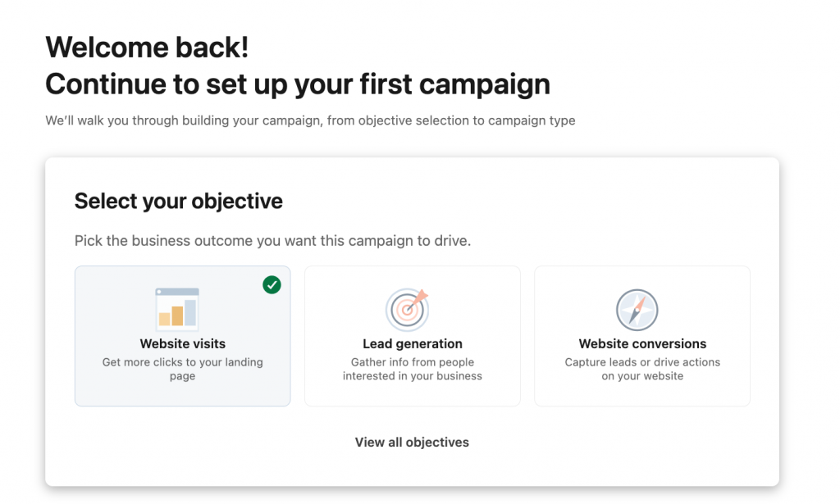
Task: Switch the objective to Website conversions
Action: (x=641, y=336)
